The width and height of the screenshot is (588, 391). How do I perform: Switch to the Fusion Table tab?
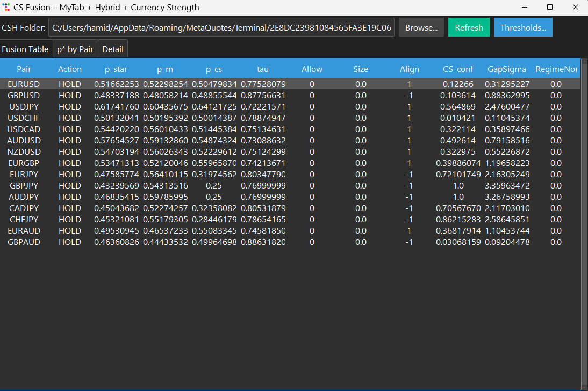click(25, 49)
